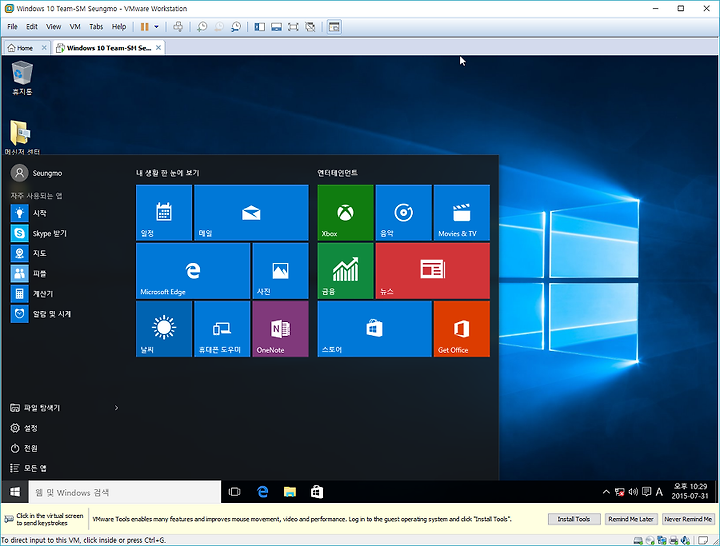This screenshot has width=720, height=546.
Task: Open the 금융 finance tile
Action: (x=345, y=271)
